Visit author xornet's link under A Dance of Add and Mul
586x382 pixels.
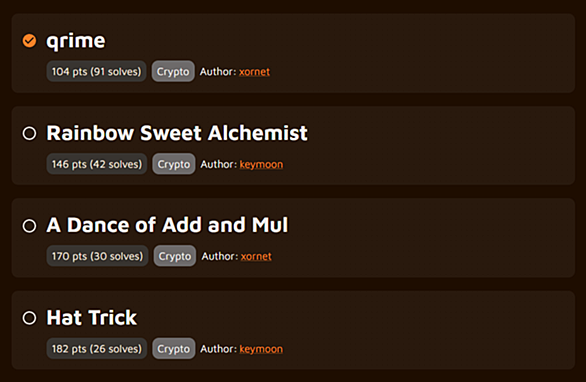256,256
